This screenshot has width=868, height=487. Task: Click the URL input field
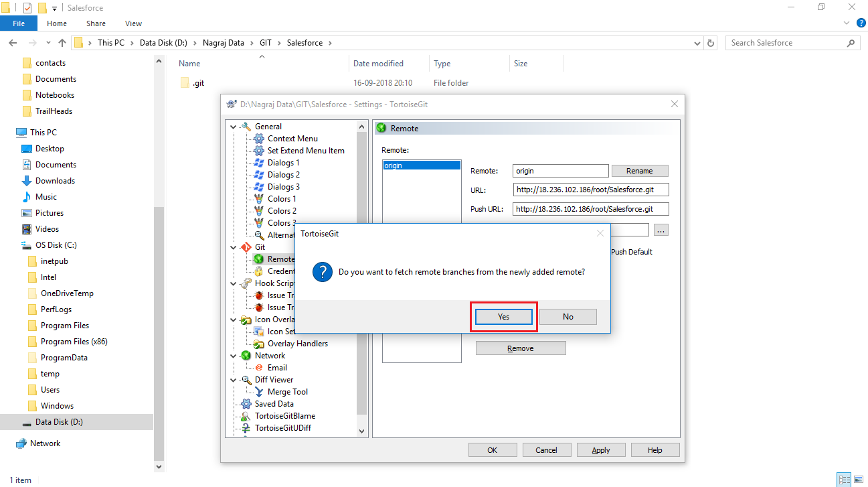click(591, 190)
